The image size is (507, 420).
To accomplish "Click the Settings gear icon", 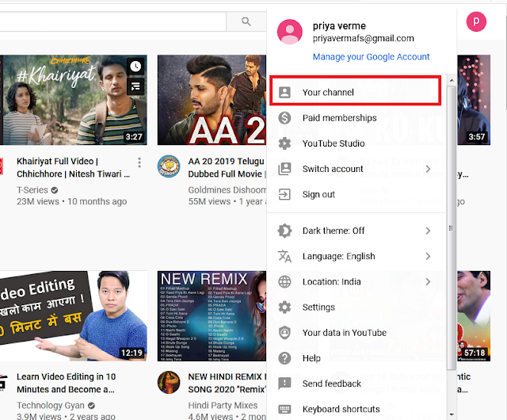I will (284, 307).
